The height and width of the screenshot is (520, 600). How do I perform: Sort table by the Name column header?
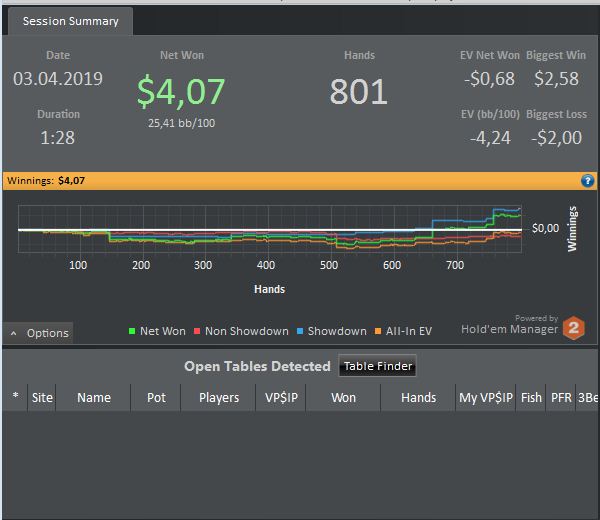pos(93,398)
